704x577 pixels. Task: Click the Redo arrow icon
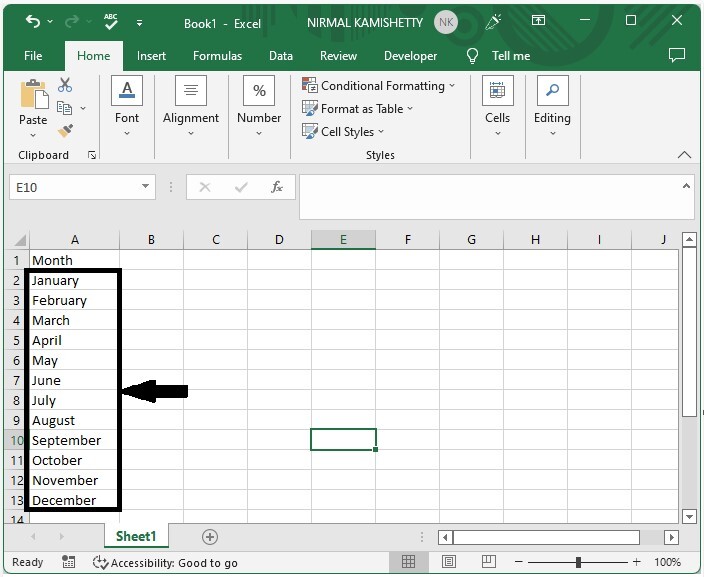coord(72,21)
